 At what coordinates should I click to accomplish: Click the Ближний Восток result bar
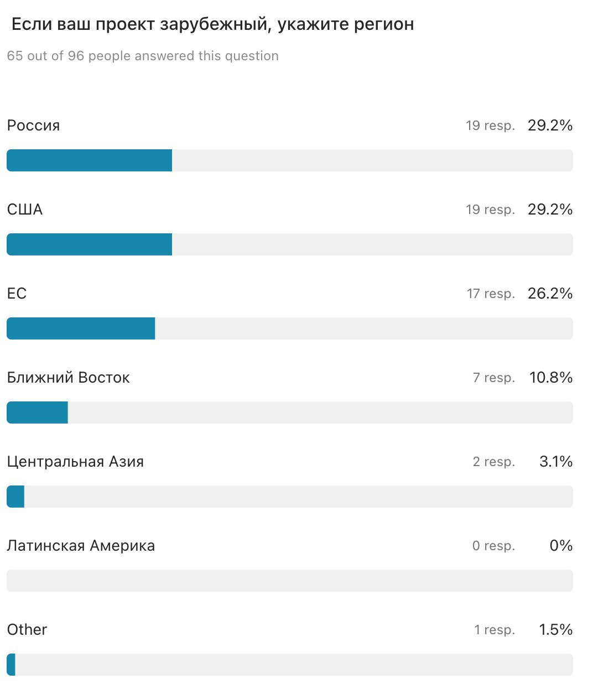coord(290,412)
